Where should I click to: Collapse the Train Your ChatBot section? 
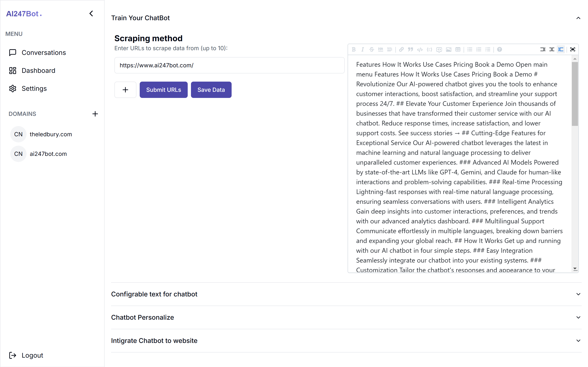[x=578, y=18]
